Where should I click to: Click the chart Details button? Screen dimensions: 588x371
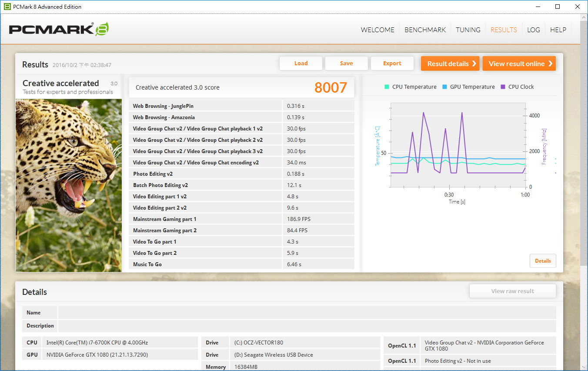542,261
